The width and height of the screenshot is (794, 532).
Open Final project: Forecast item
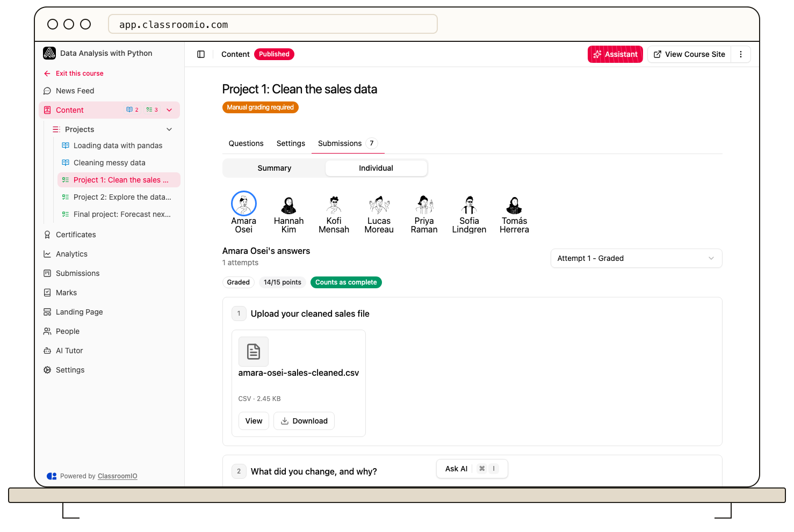(118, 214)
